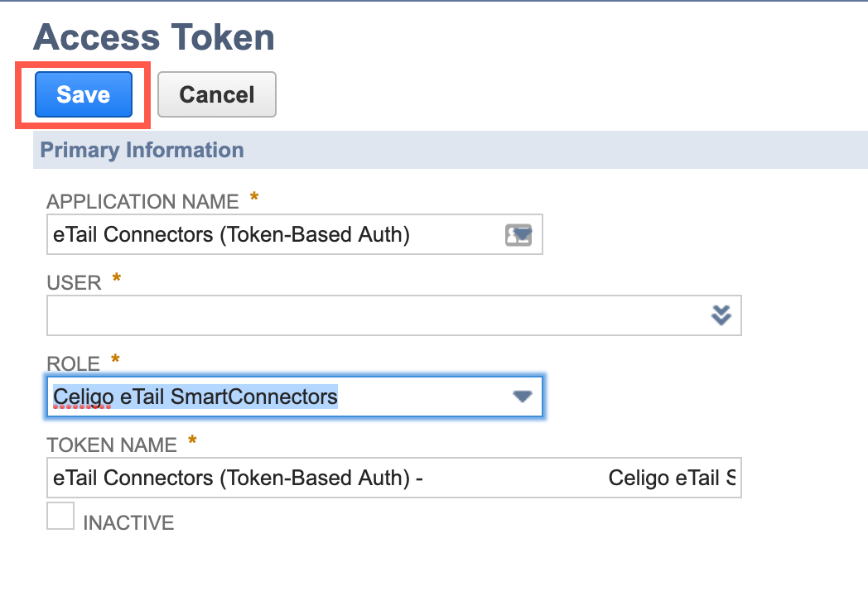Open the Celigo eTail SmartConnectors role selector
Screen dimensions: 868x601
pos(522,397)
